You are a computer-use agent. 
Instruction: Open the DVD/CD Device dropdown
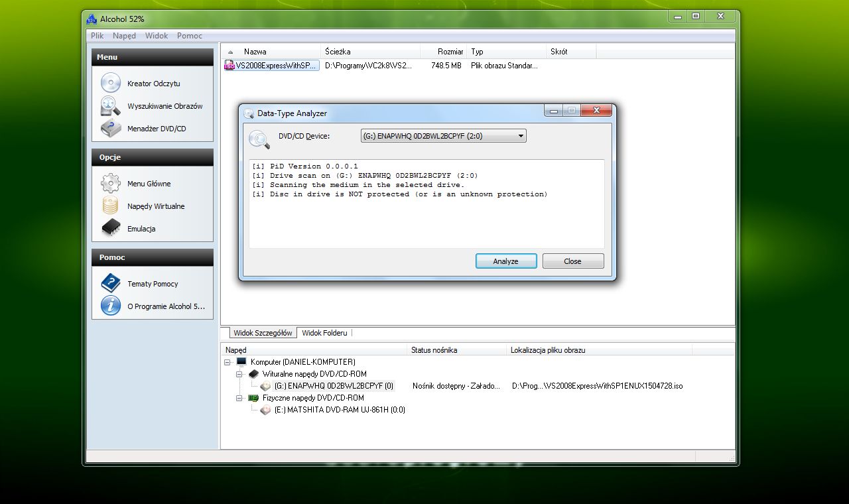(443, 136)
